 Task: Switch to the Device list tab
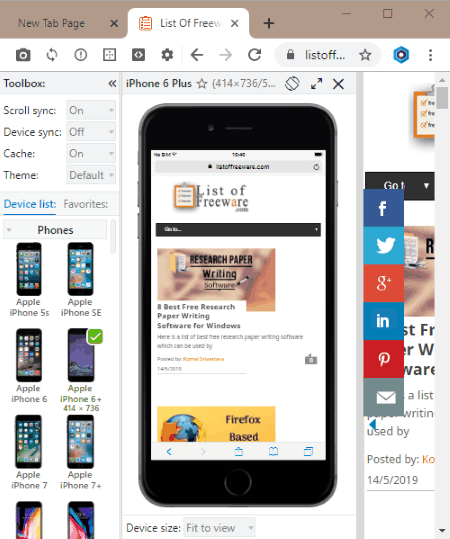30,204
